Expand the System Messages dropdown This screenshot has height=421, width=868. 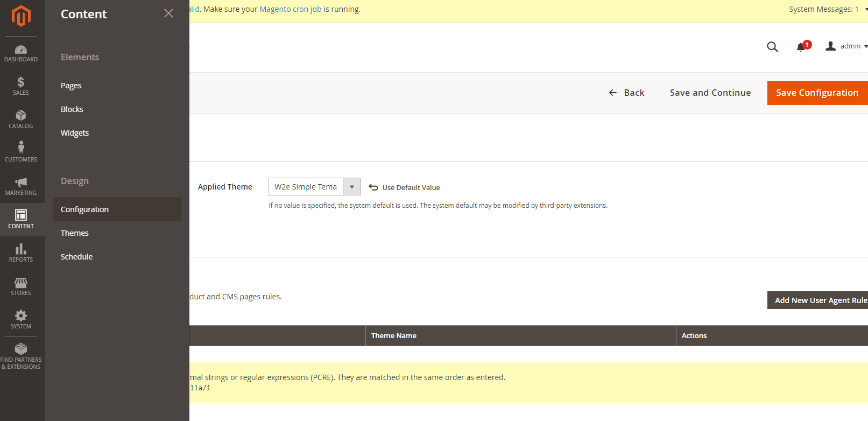coord(828,9)
